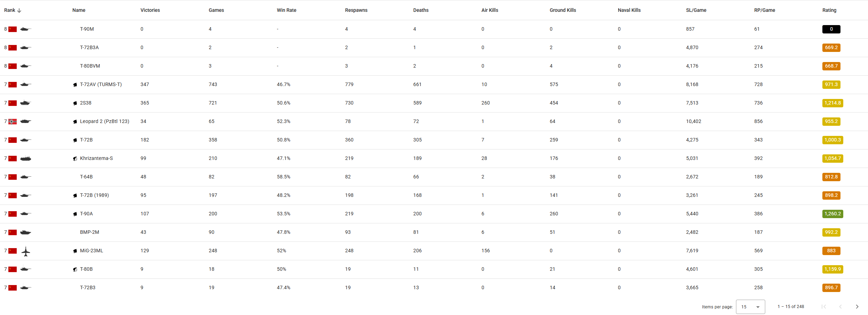Sort the table by Win Rate
The width and height of the screenshot is (868, 315).
[286, 10]
